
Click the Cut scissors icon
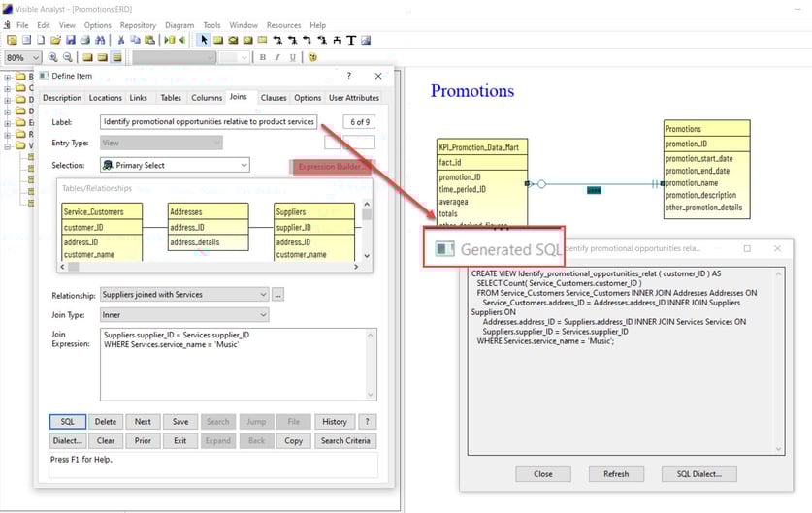coord(120,40)
